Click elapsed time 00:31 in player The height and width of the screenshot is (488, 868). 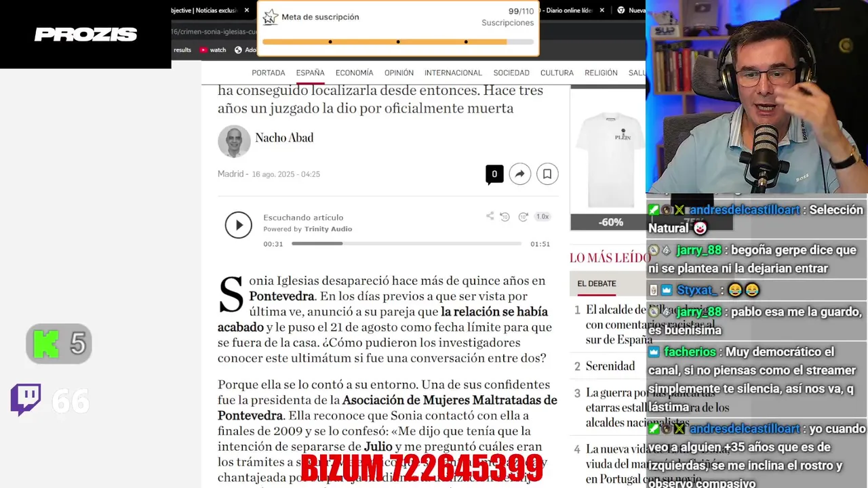click(x=273, y=244)
